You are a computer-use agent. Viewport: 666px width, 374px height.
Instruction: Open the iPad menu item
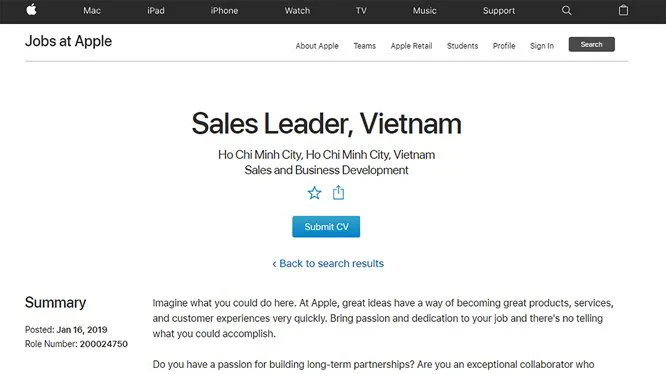pyautogui.click(x=156, y=11)
